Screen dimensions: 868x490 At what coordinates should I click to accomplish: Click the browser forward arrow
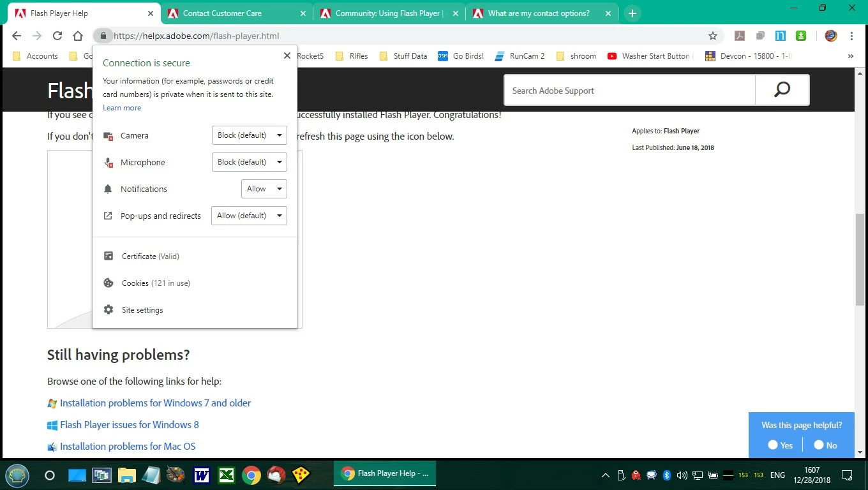(x=37, y=36)
